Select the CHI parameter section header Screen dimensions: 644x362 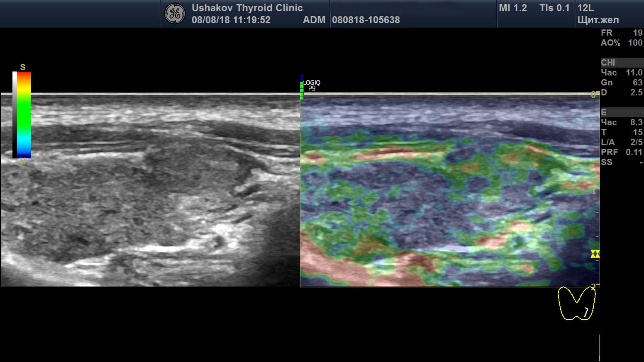[622, 63]
